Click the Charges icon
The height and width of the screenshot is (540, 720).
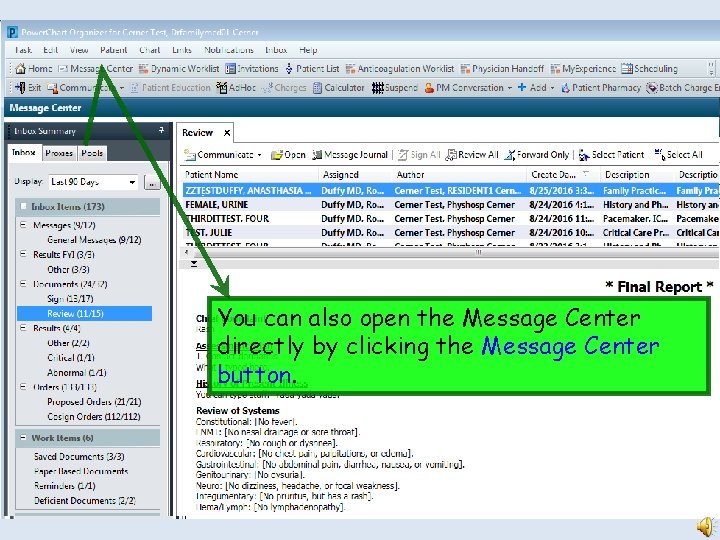tap(267, 87)
